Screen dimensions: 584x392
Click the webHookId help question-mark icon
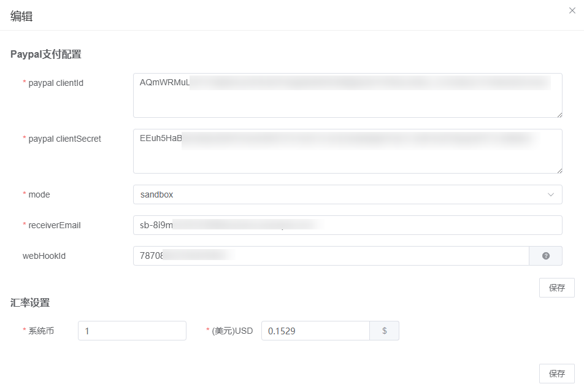tap(545, 256)
